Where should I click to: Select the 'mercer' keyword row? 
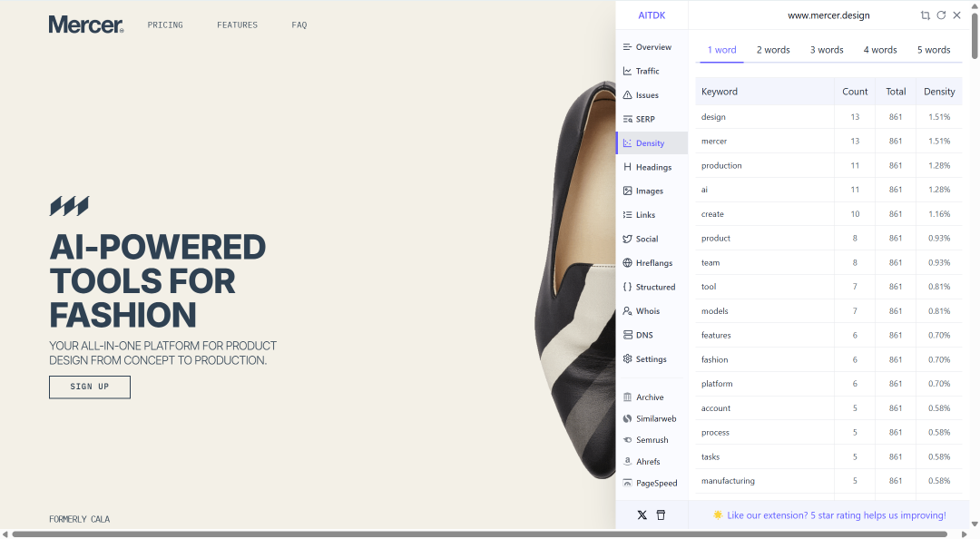click(828, 142)
